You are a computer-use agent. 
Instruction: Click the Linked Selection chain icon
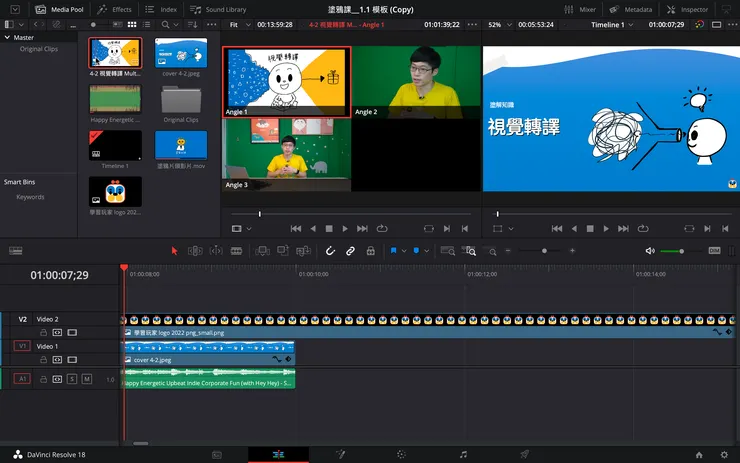350,251
